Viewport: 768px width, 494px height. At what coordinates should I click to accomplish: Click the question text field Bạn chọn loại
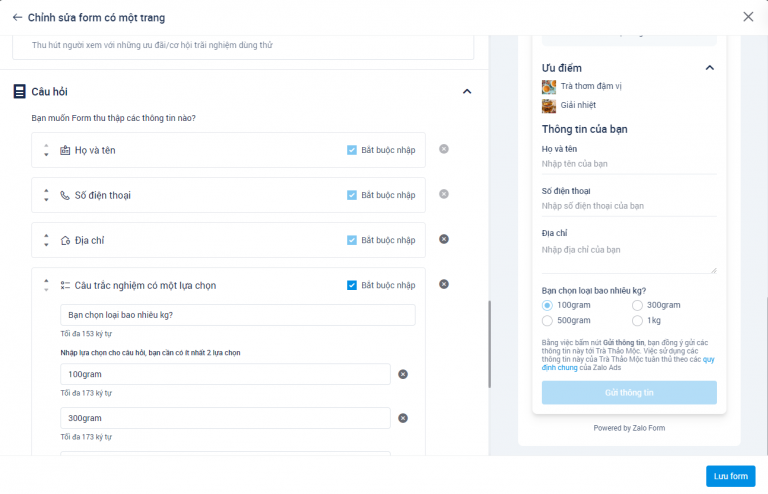(237, 315)
